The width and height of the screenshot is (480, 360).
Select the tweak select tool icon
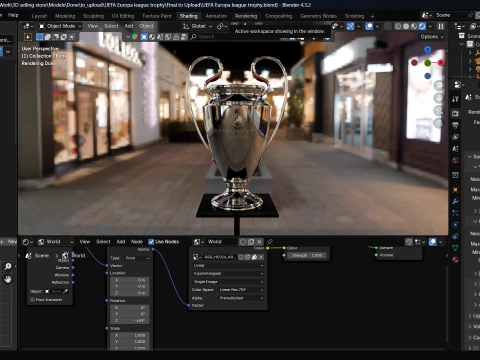click(28, 37)
